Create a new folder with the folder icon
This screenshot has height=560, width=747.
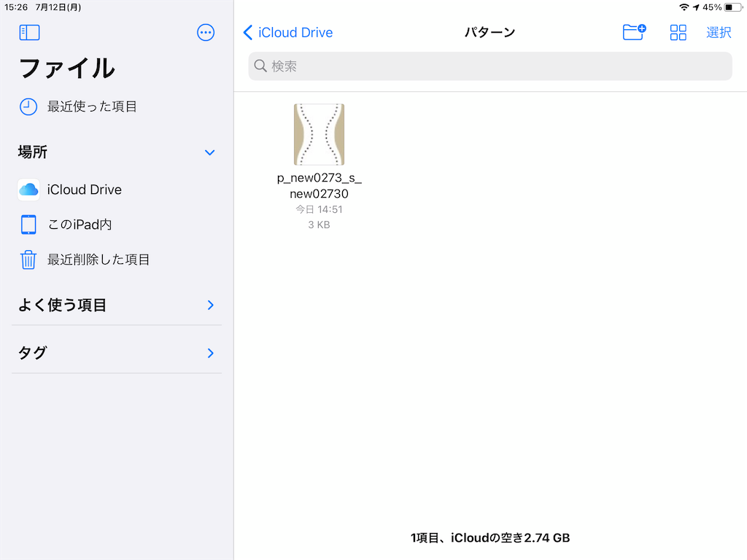pyautogui.click(x=633, y=32)
